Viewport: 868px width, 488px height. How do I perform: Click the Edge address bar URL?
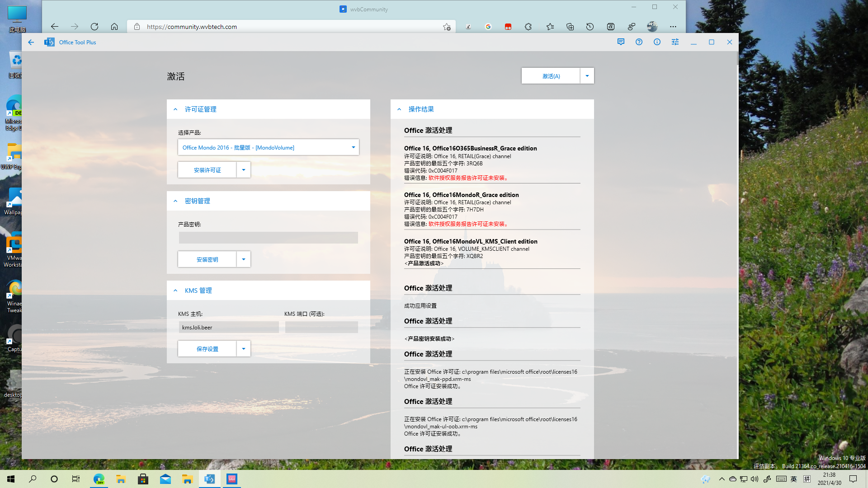(192, 27)
